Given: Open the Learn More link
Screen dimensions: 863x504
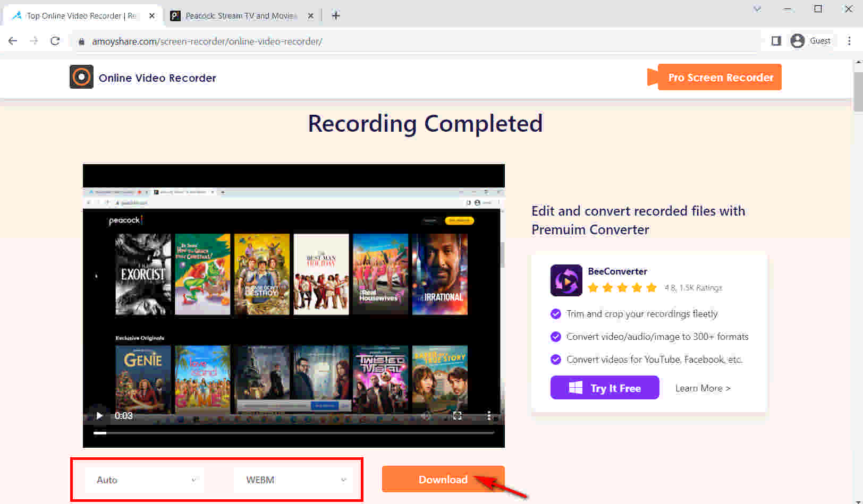Looking at the screenshot, I should click(703, 388).
